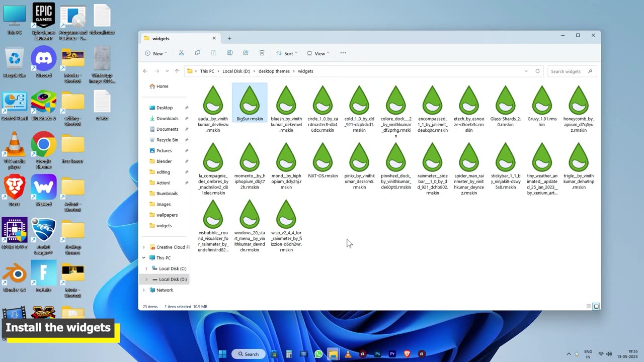Viewport: 644px width, 362px height.
Task: Open WeMod desktop shortcut
Action: coord(44,191)
